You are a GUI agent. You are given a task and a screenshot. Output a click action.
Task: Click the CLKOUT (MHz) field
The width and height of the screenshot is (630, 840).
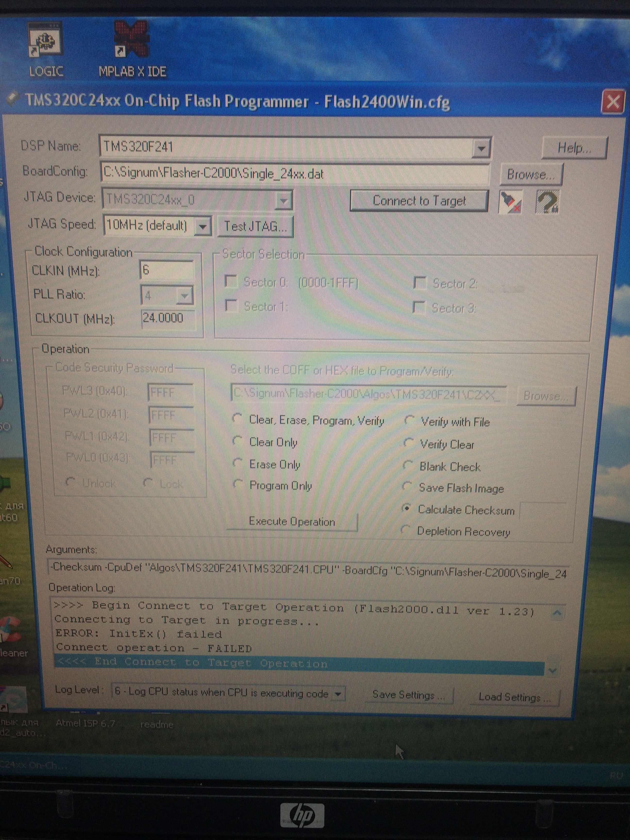168,318
